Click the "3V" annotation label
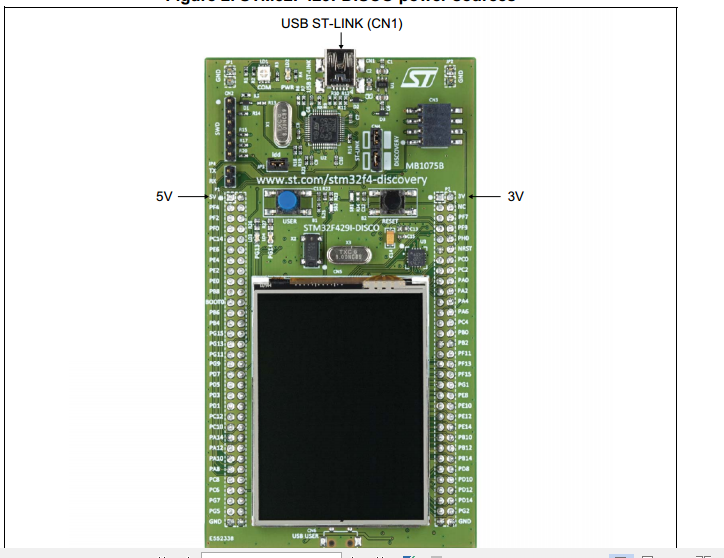The image size is (724, 558). coord(515,196)
